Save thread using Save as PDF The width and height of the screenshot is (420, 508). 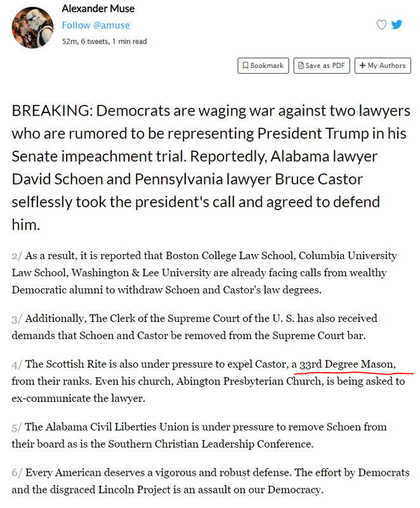322,65
